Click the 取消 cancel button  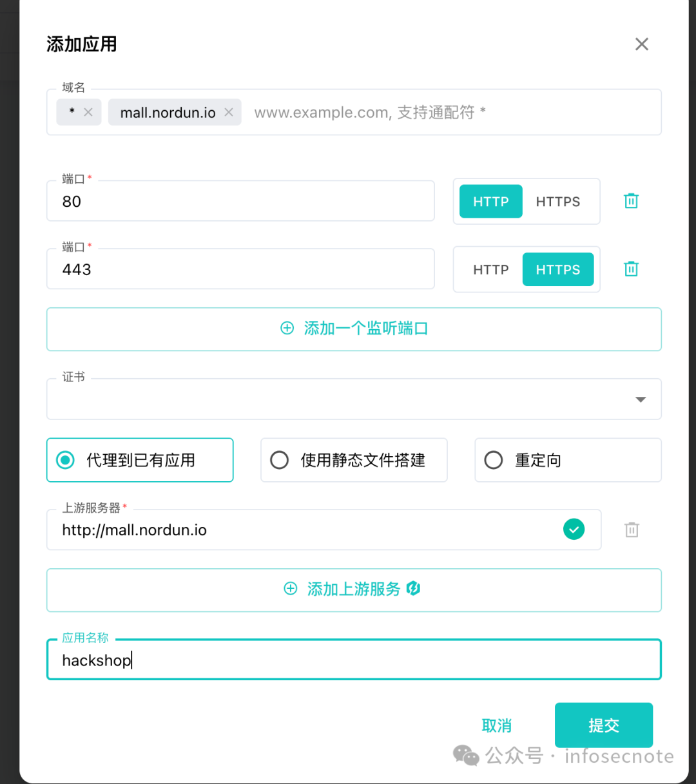click(x=497, y=725)
